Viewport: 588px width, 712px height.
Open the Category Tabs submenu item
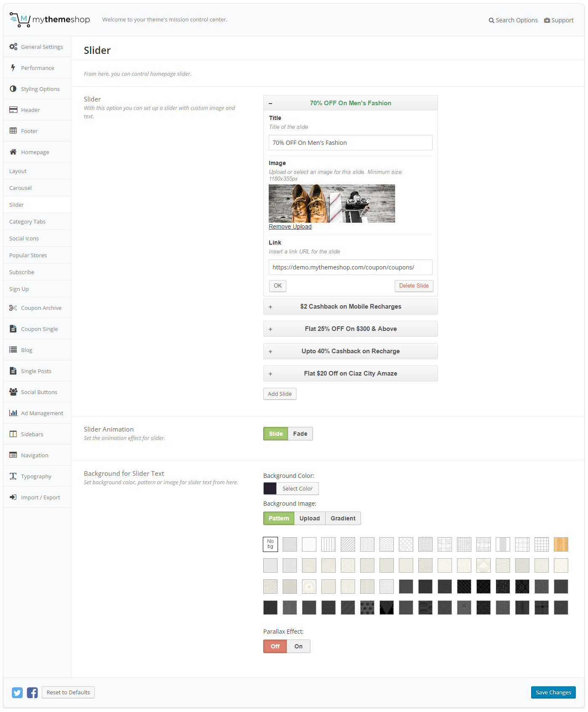click(x=27, y=221)
